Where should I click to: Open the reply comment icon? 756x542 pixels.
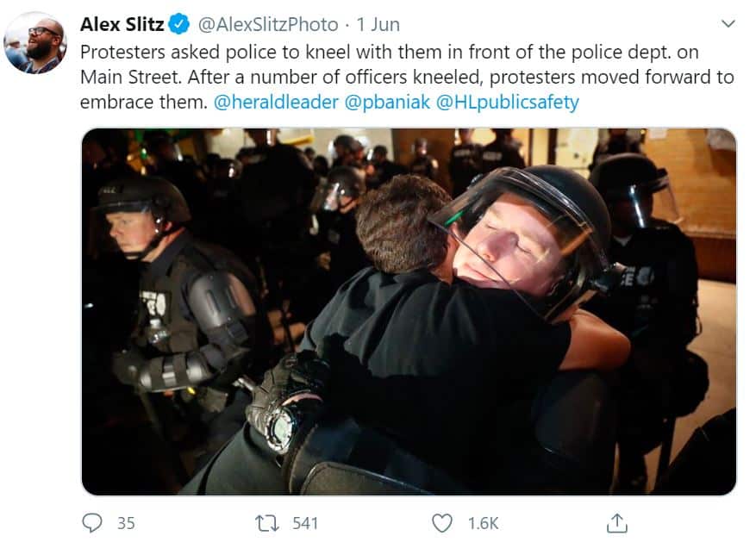pos(92,523)
